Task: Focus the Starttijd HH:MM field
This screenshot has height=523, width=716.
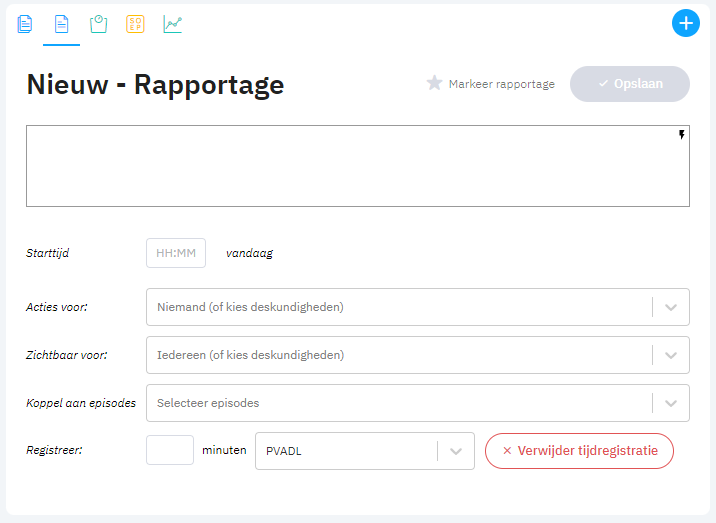Action: 176,253
